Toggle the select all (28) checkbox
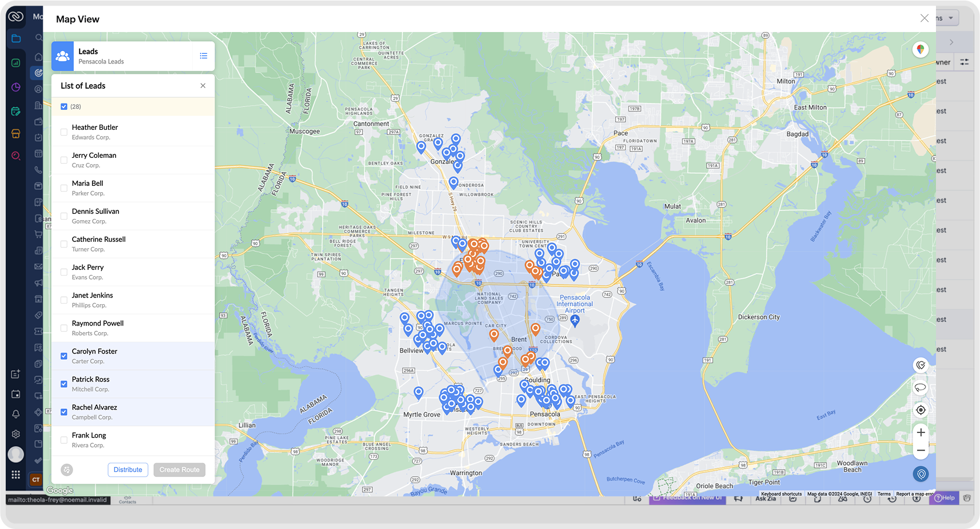The width and height of the screenshot is (980, 529). [64, 106]
